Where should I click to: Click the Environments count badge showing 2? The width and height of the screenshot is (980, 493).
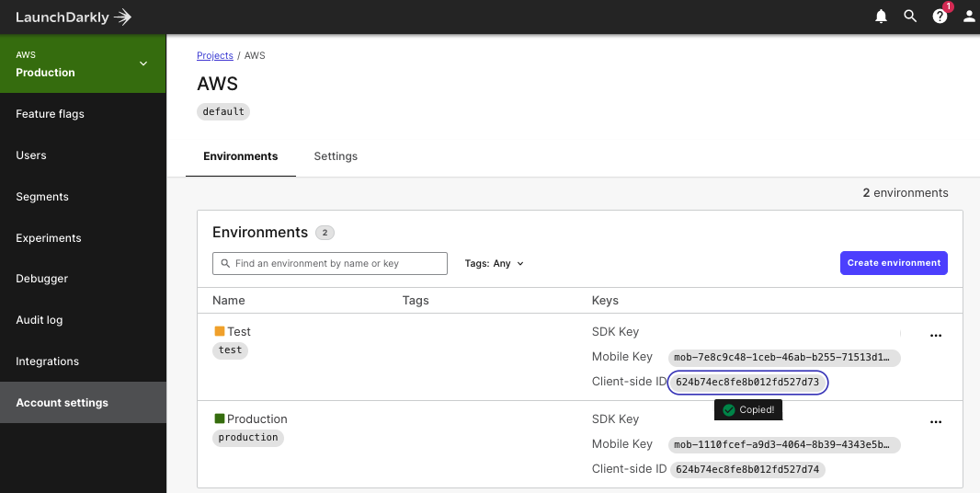(x=325, y=233)
